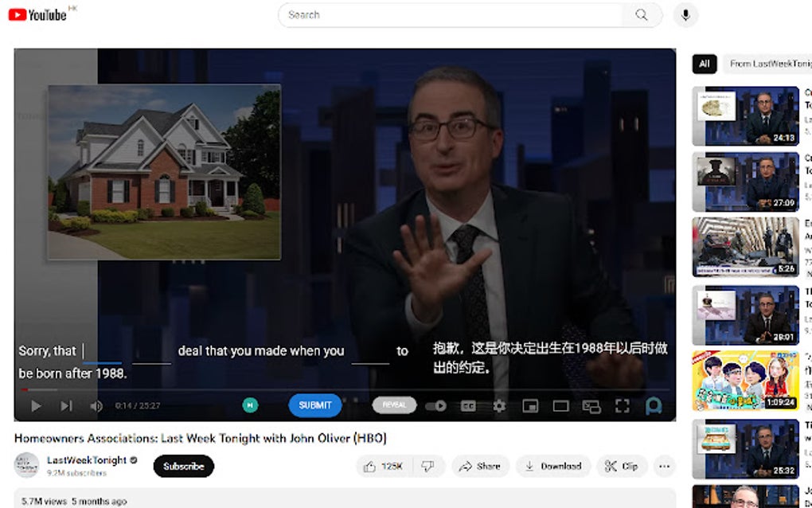Start voice search with microphone
The width and height of the screenshot is (812, 508).
685,14
